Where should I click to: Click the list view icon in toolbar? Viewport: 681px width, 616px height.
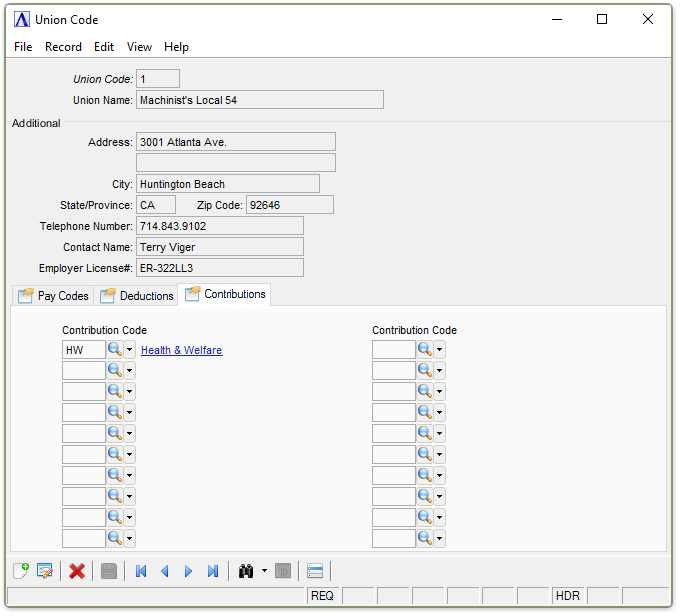(x=315, y=571)
